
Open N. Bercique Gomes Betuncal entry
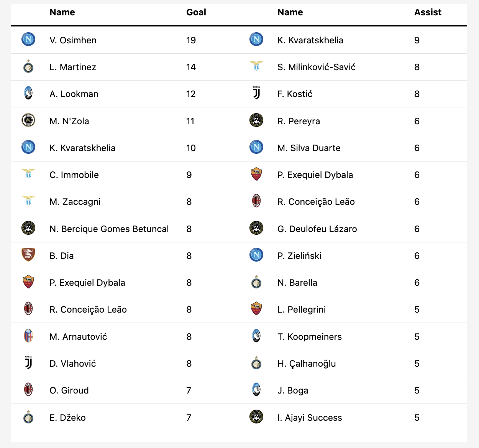pos(109,229)
